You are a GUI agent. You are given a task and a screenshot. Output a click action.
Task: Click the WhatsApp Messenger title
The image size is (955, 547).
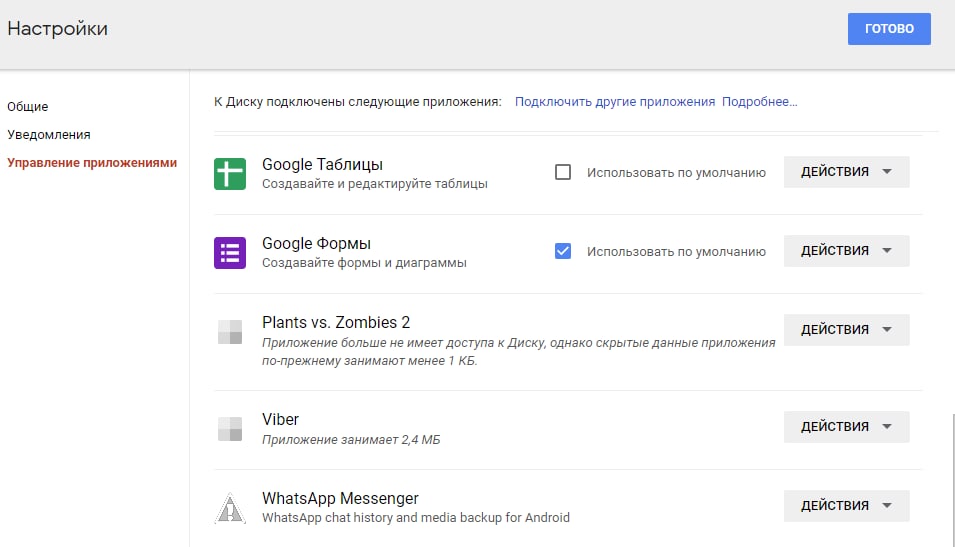(x=340, y=498)
